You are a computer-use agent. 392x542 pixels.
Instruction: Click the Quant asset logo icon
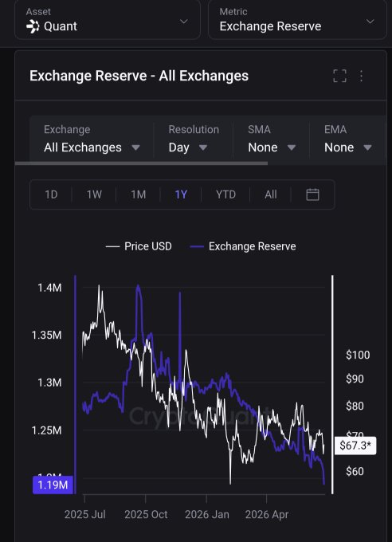(33, 26)
